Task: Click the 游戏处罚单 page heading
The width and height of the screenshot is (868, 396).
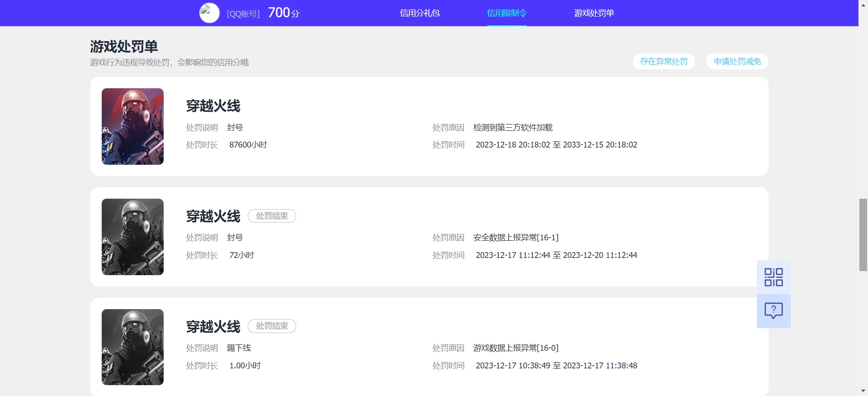Action: tap(124, 47)
